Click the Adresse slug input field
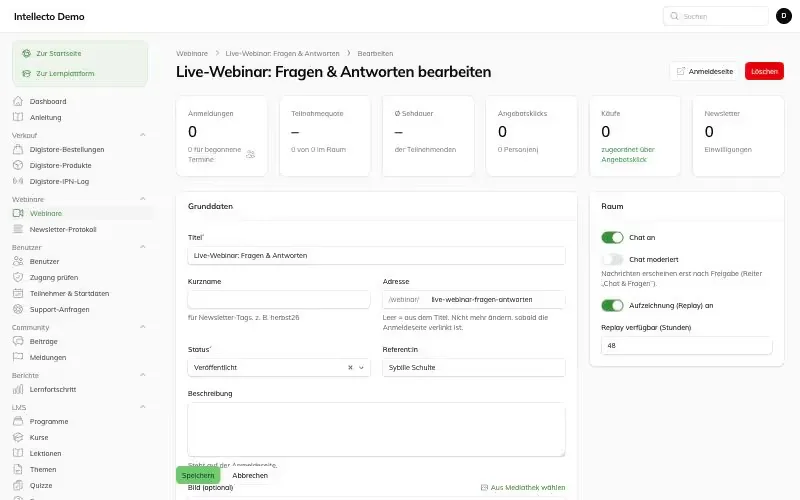The width and height of the screenshot is (800, 500). coord(495,299)
